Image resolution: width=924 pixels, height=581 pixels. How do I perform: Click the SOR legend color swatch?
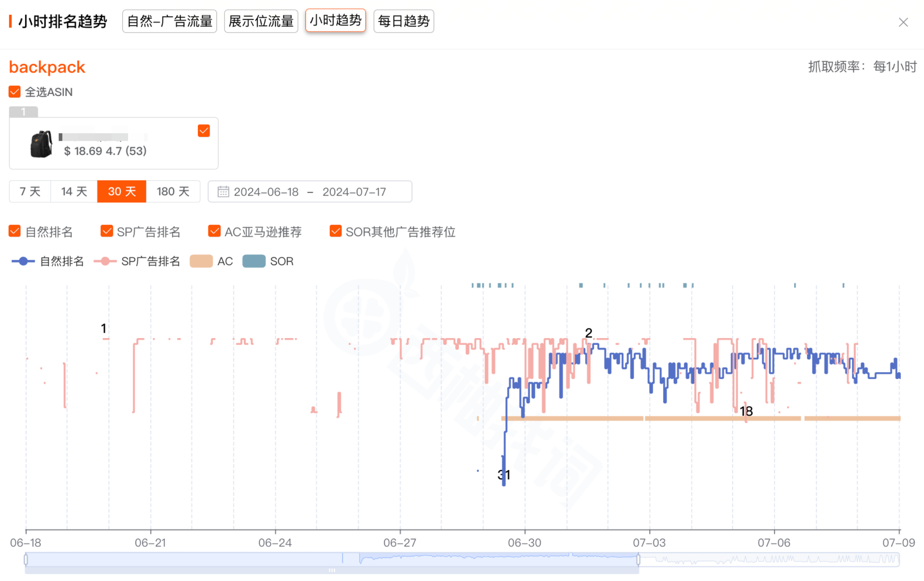254,261
